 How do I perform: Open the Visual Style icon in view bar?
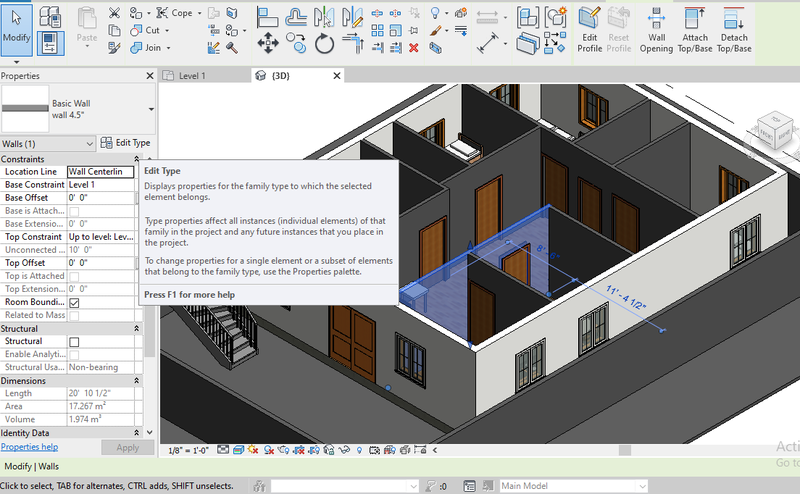point(238,450)
